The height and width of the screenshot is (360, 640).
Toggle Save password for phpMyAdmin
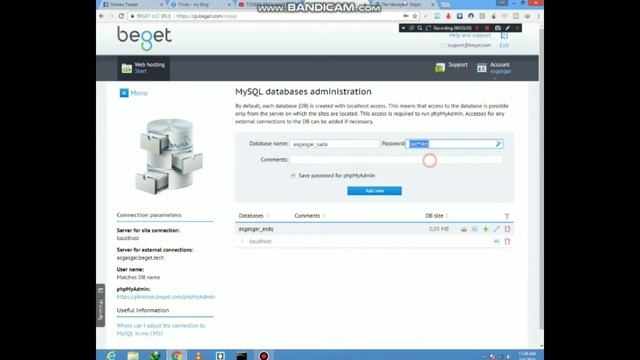click(293, 176)
